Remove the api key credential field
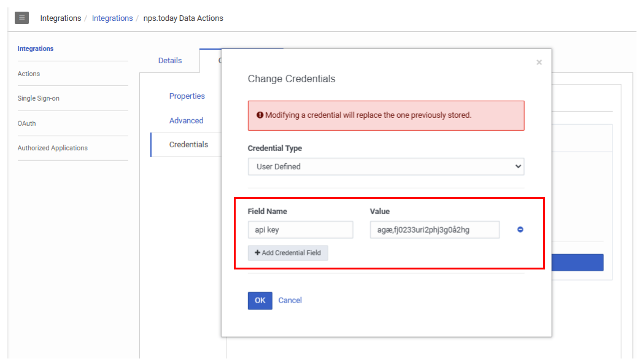 click(520, 229)
